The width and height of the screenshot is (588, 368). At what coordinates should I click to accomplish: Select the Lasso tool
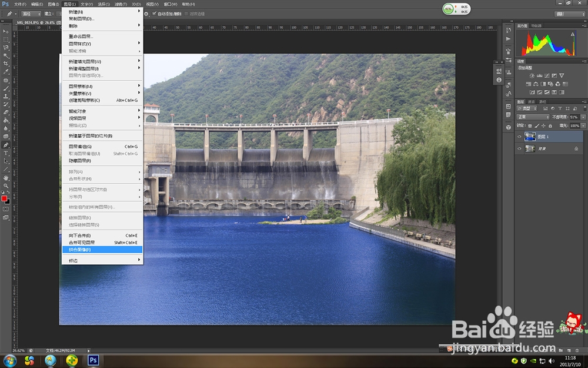pyautogui.click(x=6, y=48)
